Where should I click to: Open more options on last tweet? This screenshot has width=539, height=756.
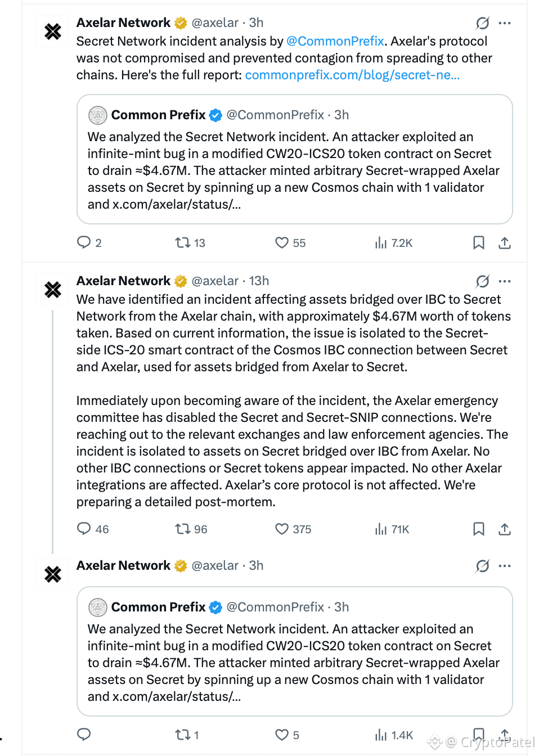pyautogui.click(x=505, y=566)
